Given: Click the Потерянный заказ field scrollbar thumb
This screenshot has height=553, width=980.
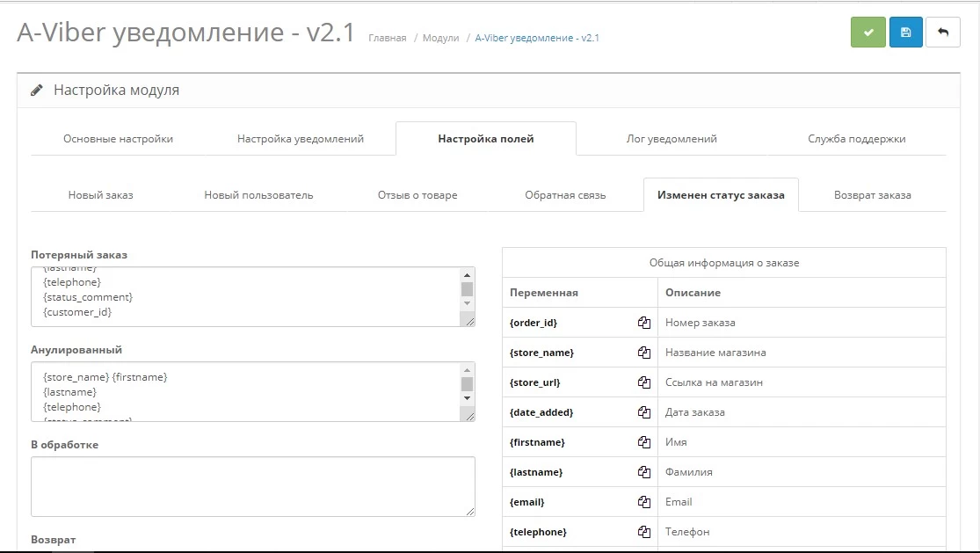Looking at the screenshot, I should pyautogui.click(x=467, y=288).
